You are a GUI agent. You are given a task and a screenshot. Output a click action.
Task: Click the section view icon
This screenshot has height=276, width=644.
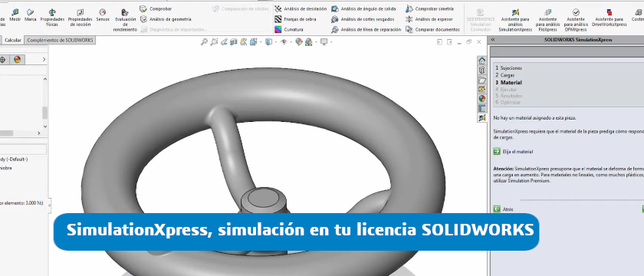[234, 42]
